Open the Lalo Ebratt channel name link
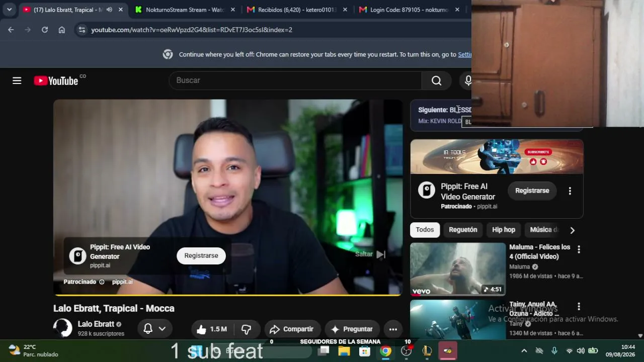 point(96,324)
